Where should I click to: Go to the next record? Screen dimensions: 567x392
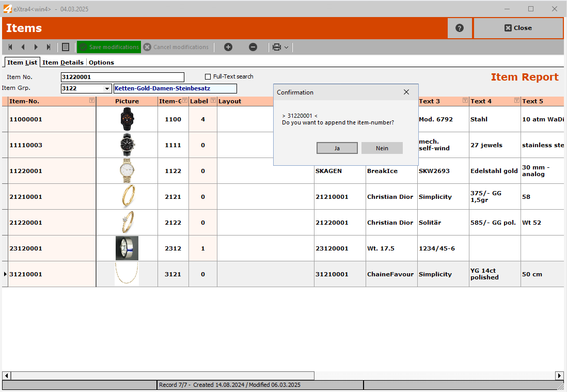tap(36, 47)
